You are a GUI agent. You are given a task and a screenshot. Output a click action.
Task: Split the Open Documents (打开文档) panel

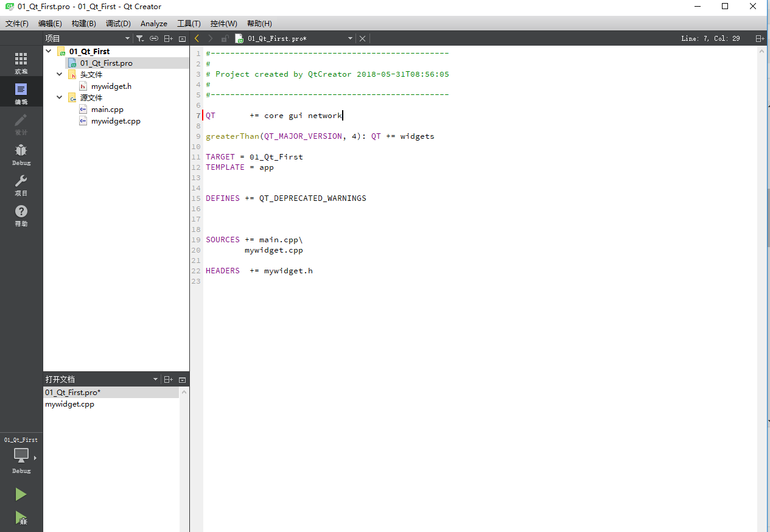[169, 380]
